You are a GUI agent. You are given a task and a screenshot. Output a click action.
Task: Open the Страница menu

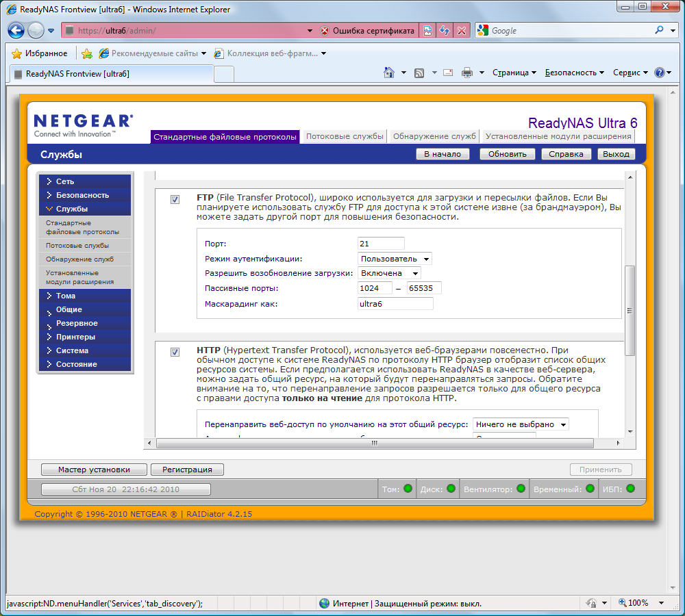[x=514, y=73]
